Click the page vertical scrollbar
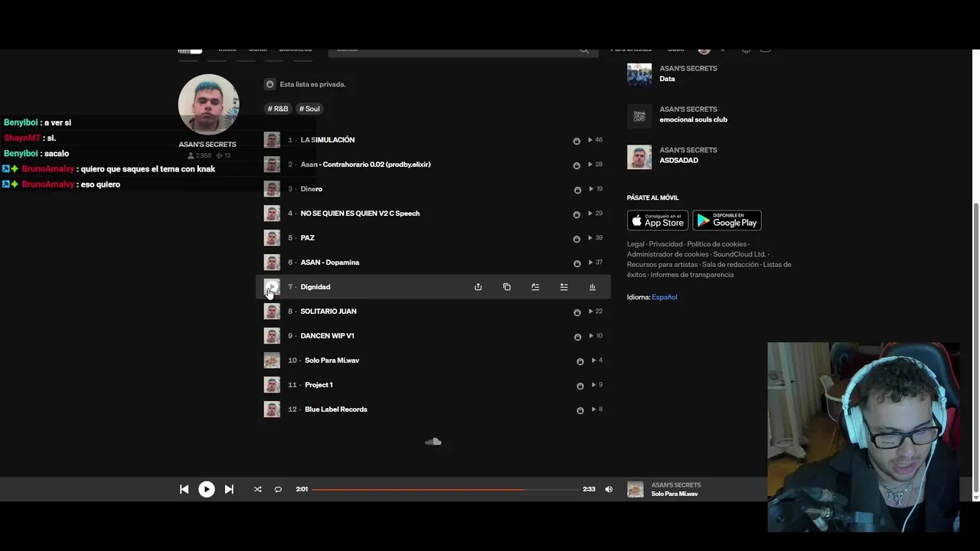The image size is (980, 551). click(975, 348)
